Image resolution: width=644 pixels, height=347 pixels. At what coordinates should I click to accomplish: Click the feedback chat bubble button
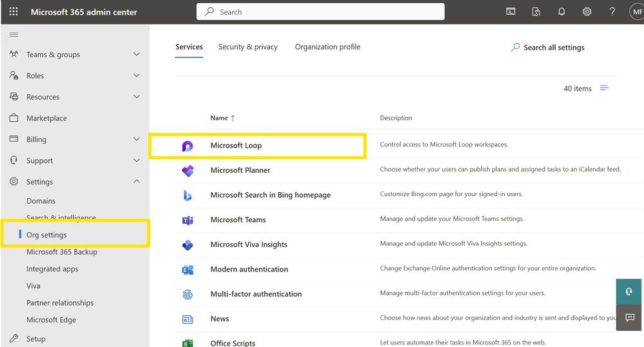[x=629, y=317]
